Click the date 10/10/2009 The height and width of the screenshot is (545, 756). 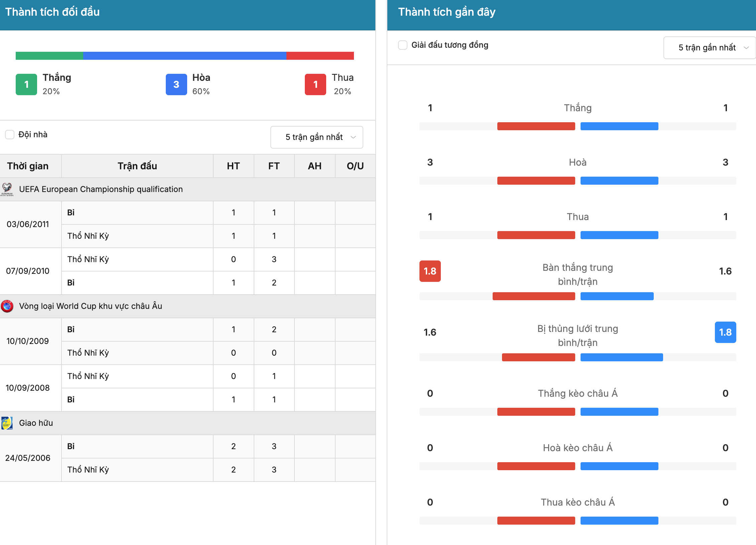[x=28, y=341]
